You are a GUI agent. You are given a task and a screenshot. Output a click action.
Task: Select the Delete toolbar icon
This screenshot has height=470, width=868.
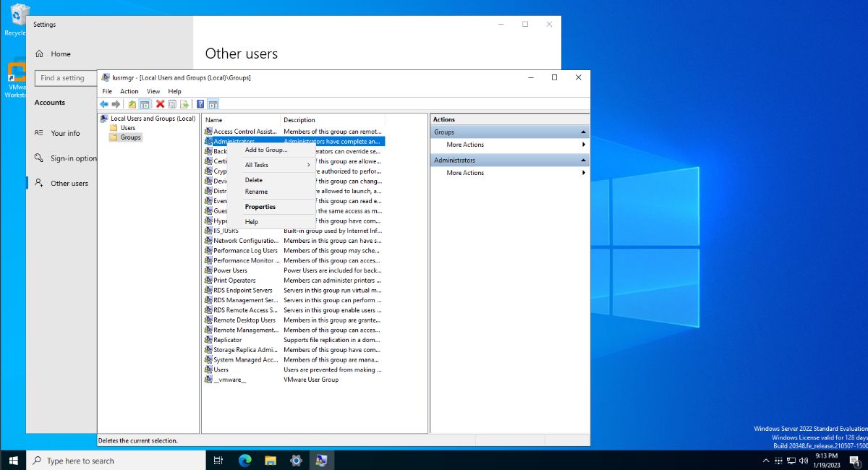161,105
